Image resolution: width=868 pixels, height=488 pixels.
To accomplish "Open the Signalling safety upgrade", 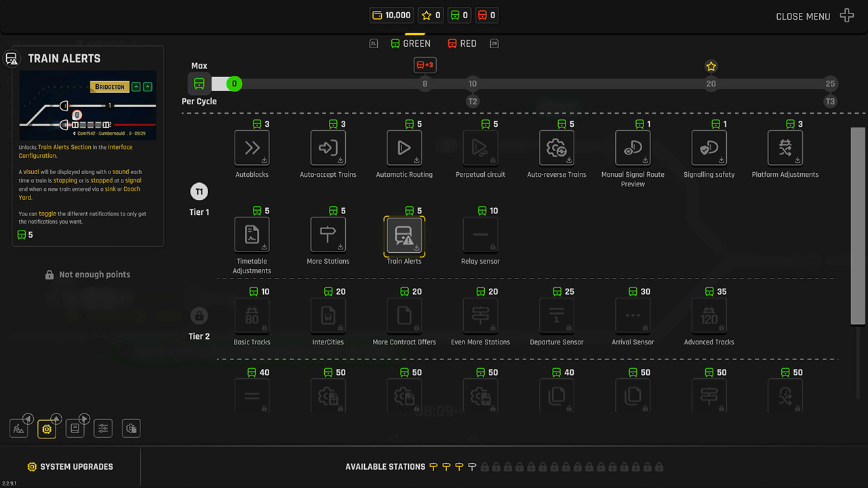I will click(x=709, y=148).
